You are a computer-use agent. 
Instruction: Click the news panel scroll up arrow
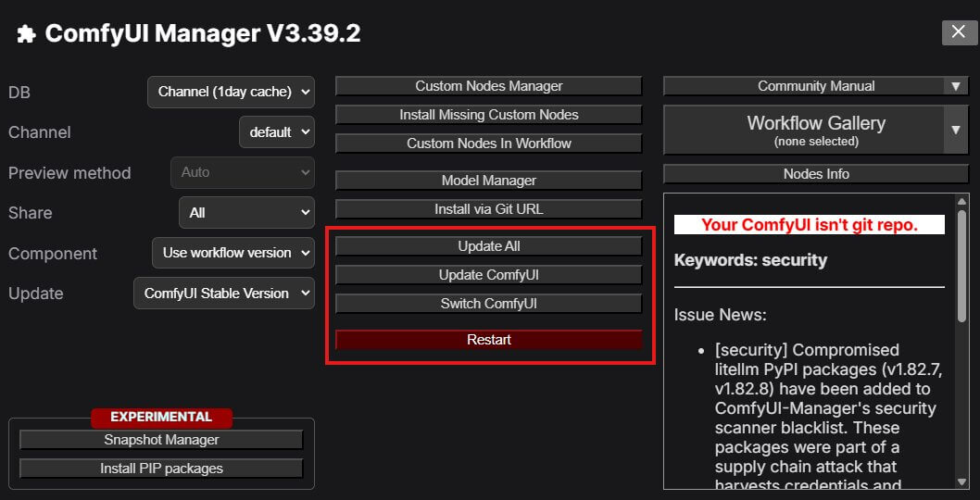961,201
